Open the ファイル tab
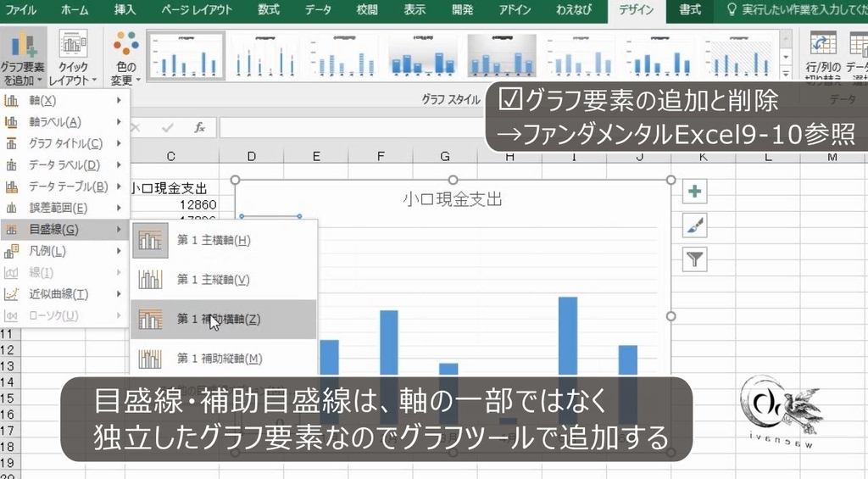 pos(21,10)
